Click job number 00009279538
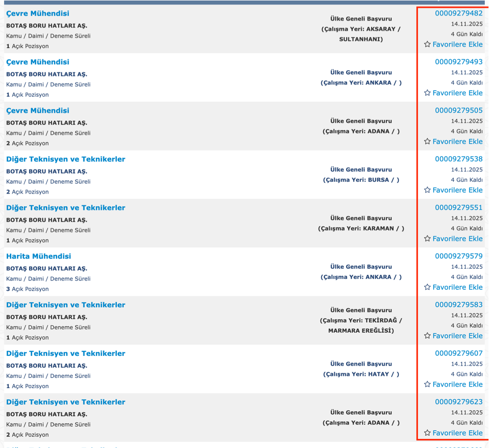The image size is (489, 448). click(458, 159)
